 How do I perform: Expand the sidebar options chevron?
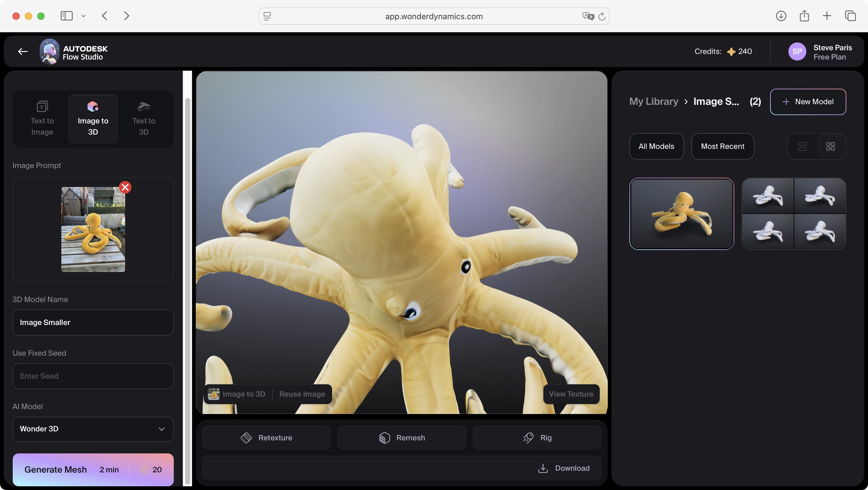84,16
